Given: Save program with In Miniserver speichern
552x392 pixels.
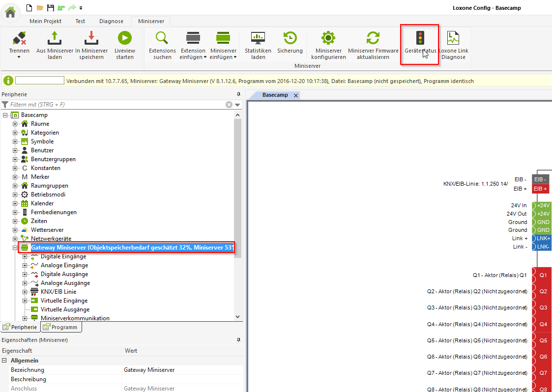Looking at the screenshot, I should (x=91, y=38).
